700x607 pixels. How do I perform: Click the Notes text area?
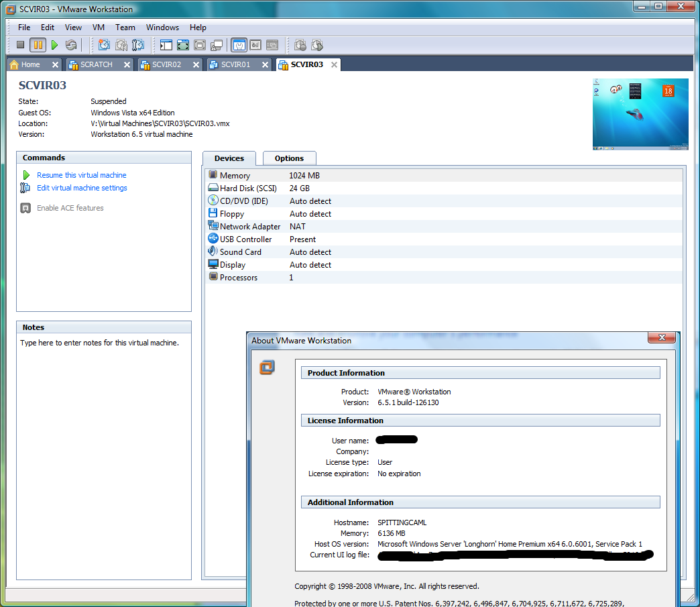pos(103,455)
